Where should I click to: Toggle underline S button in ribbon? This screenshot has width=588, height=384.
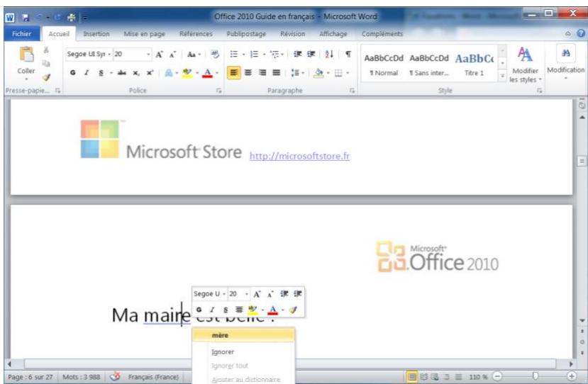[101, 73]
